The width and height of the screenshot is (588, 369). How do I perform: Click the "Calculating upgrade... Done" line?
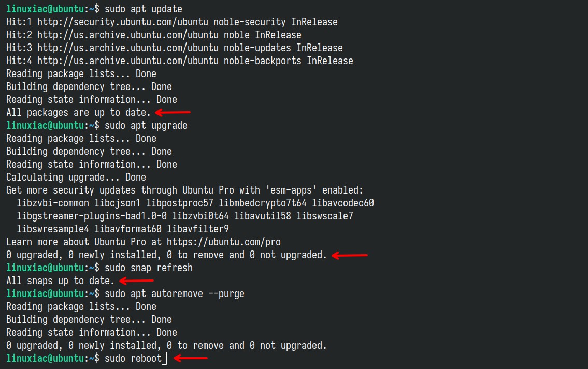76,177
